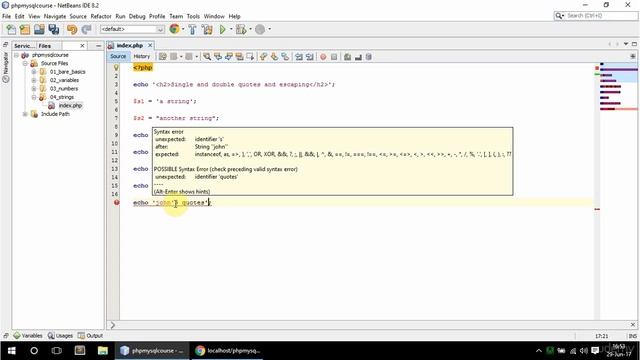Click the Clean and Build Project icon
This screenshot has width=640, height=360.
point(207,29)
